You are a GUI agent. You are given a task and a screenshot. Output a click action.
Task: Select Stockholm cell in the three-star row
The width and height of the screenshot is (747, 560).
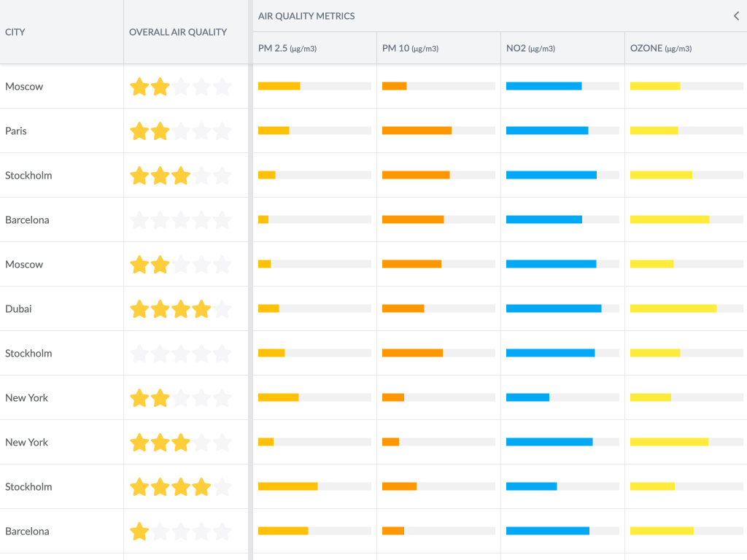(x=61, y=175)
